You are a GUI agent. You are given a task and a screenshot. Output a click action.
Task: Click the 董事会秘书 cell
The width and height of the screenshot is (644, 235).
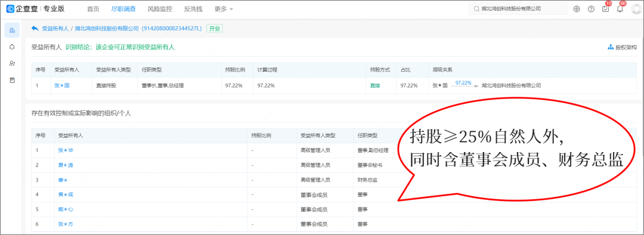click(370, 165)
